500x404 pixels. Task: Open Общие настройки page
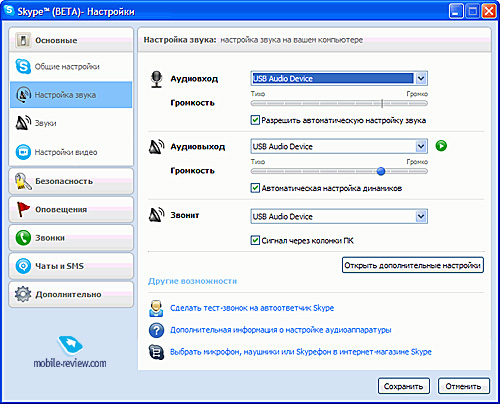71,66
